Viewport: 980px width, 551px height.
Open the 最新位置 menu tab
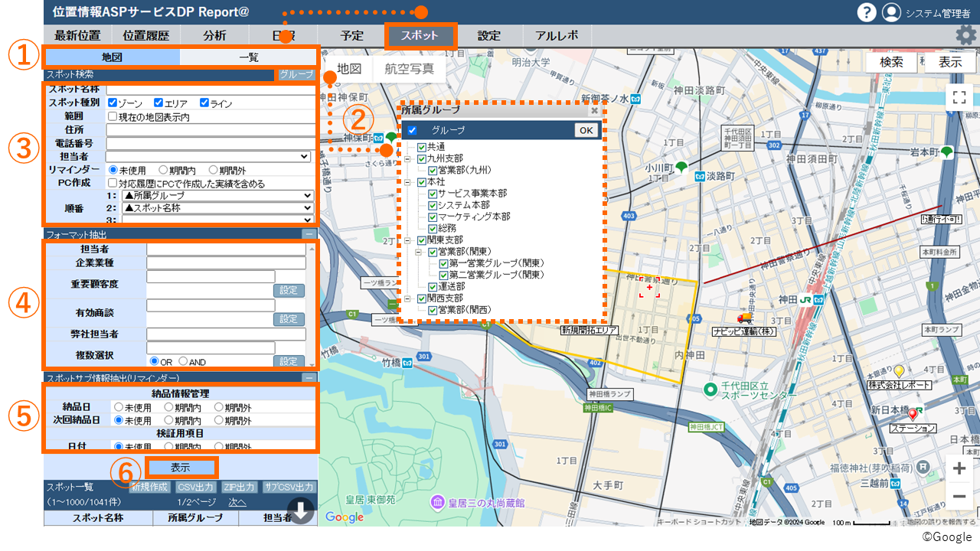[x=77, y=36]
